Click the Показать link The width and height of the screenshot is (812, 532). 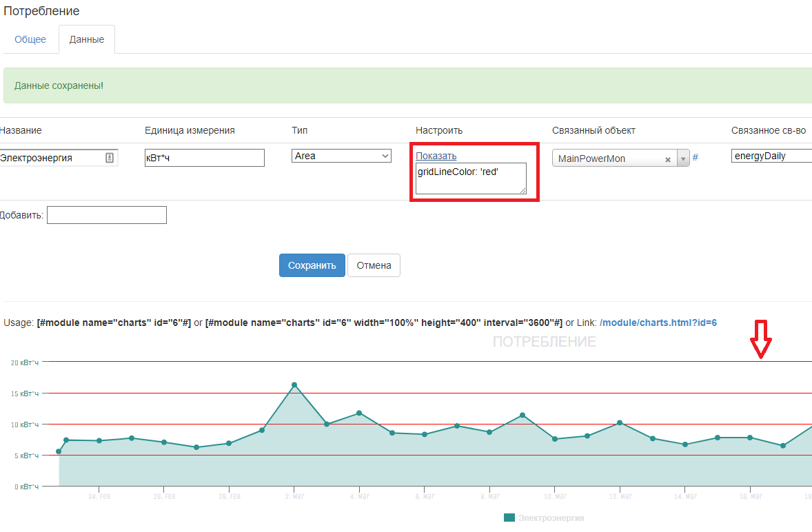(436, 156)
